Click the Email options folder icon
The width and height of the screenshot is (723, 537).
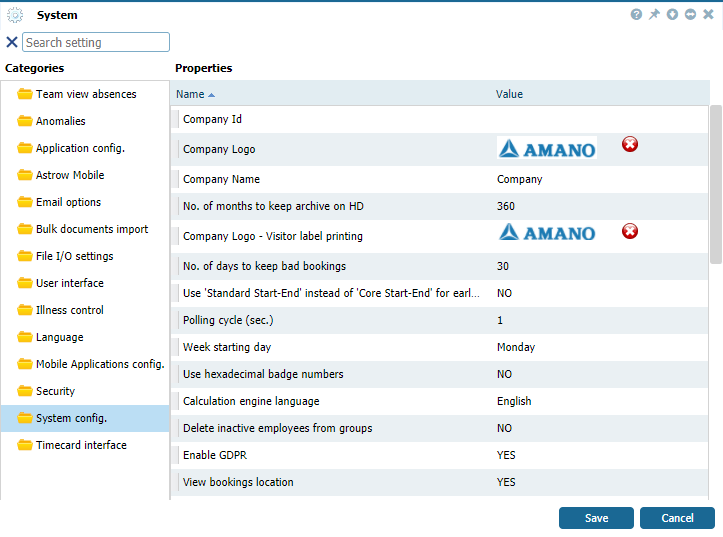click(24, 202)
